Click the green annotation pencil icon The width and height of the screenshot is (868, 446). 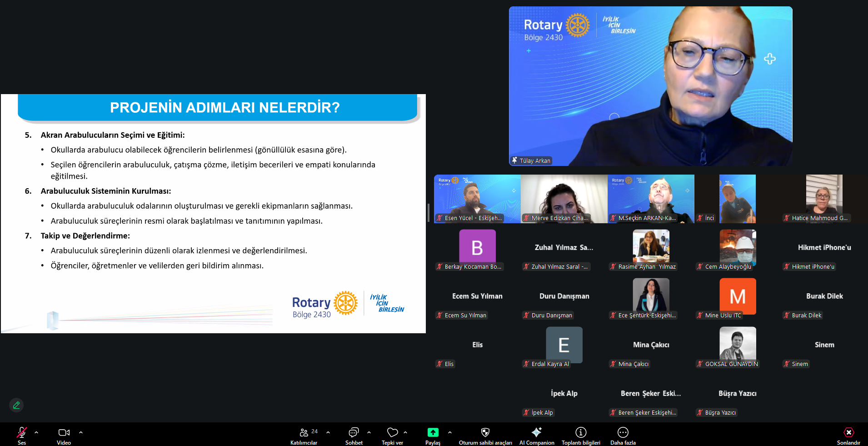tap(16, 405)
